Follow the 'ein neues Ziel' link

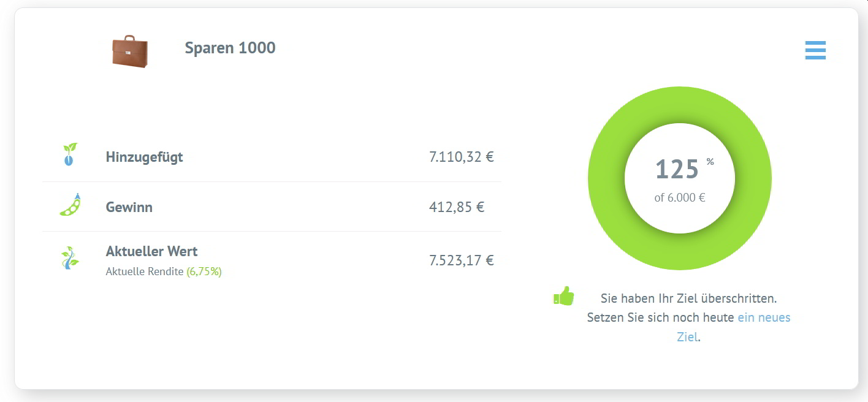(x=733, y=327)
